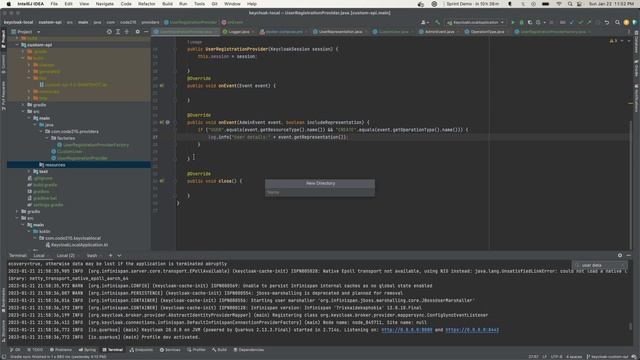This screenshot has width=640, height=360.
Task: Click macOS Spotlight search icon in menu bar
Action: click(570, 4)
